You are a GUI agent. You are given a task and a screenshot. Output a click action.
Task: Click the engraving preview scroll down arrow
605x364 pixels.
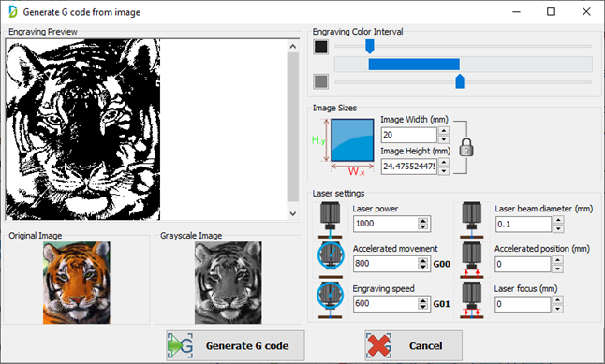[293, 213]
